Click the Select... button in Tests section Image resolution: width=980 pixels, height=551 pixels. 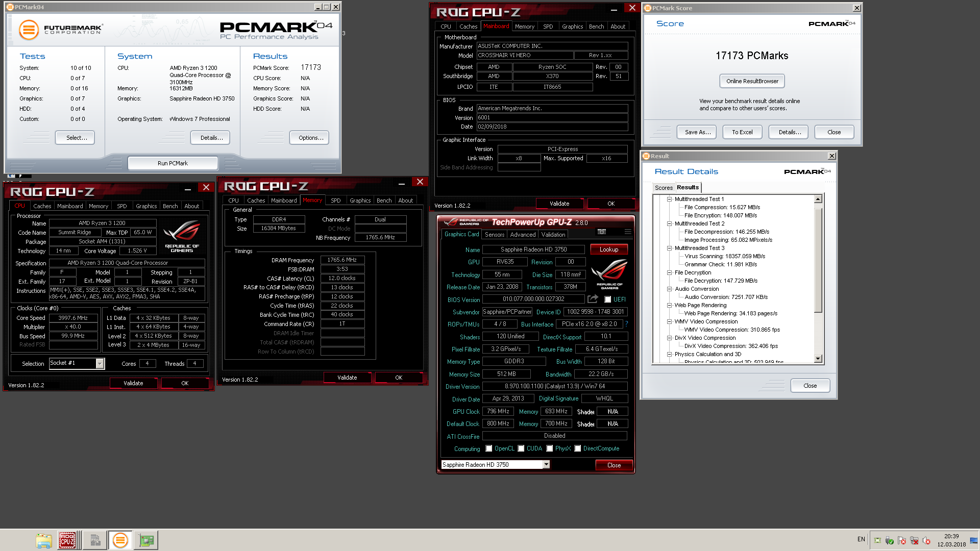tap(75, 138)
